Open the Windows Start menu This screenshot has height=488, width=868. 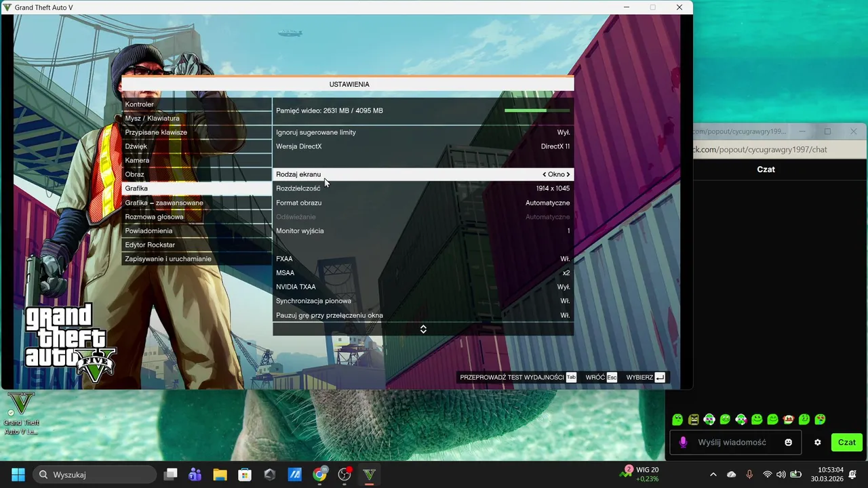tap(18, 474)
